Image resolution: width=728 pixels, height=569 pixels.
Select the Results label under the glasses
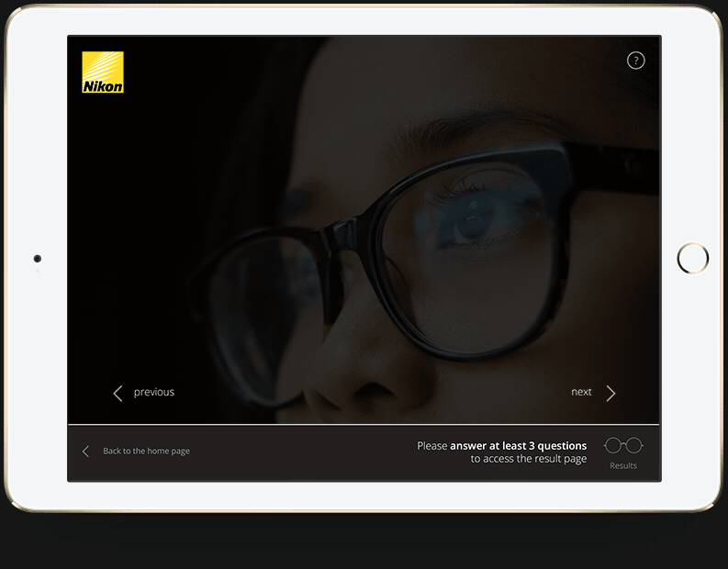[623, 466]
